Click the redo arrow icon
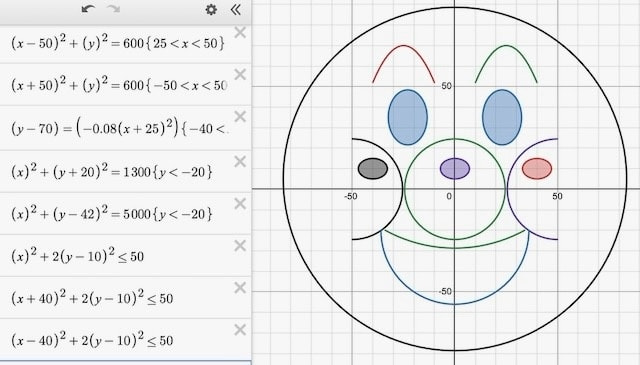This screenshot has width=640, height=365. (113, 9)
